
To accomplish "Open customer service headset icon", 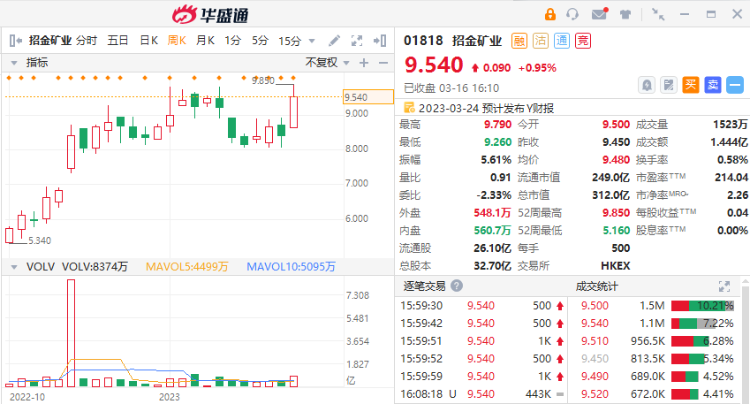I will (573, 14).
